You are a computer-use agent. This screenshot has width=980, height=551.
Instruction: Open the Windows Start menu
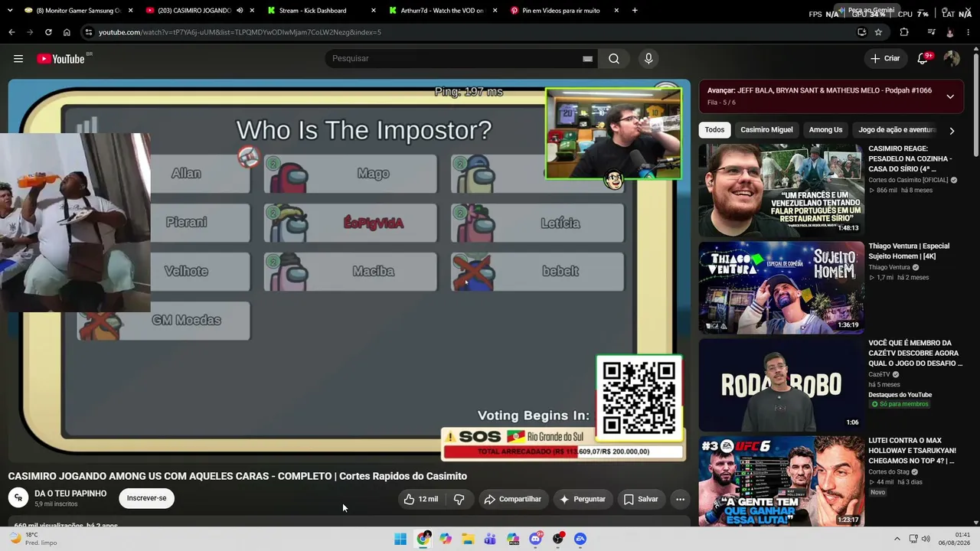(400, 539)
